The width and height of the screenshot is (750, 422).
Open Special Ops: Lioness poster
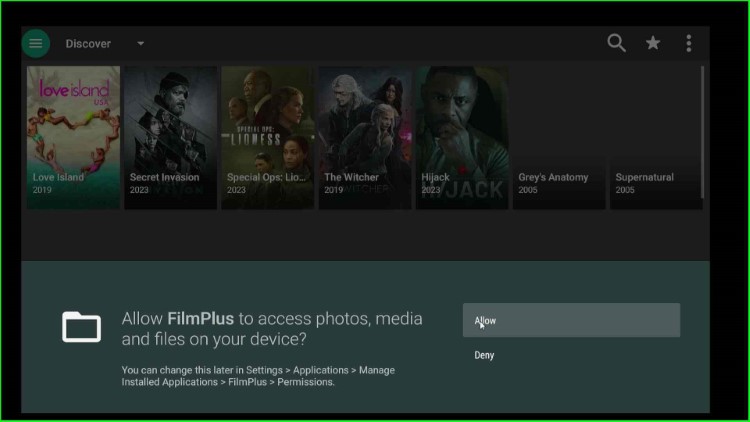pyautogui.click(x=268, y=137)
